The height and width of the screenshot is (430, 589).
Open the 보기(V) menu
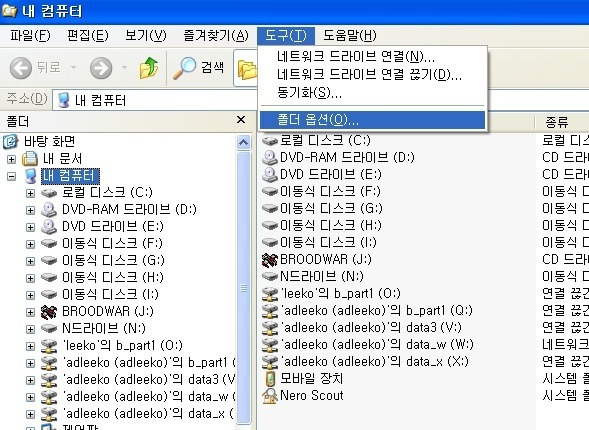pos(146,36)
